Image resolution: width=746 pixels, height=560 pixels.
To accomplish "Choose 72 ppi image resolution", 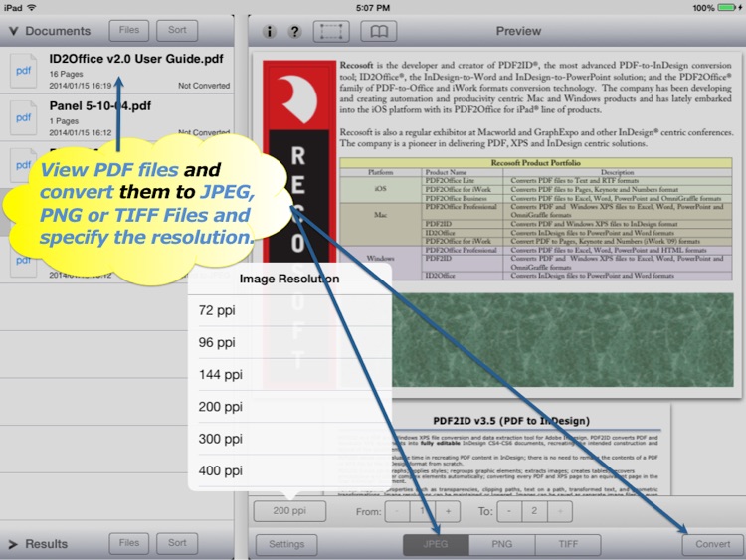I will coord(289,310).
